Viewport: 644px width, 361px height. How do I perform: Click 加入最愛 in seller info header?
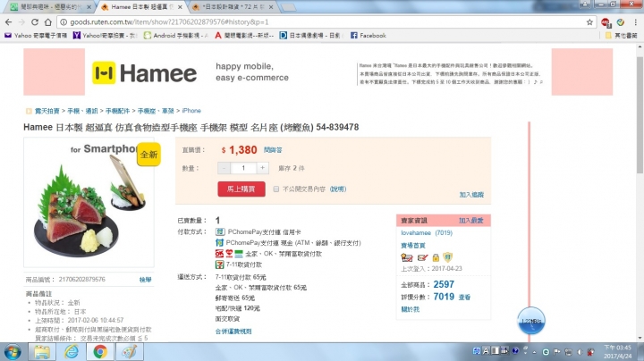pyautogui.click(x=471, y=221)
